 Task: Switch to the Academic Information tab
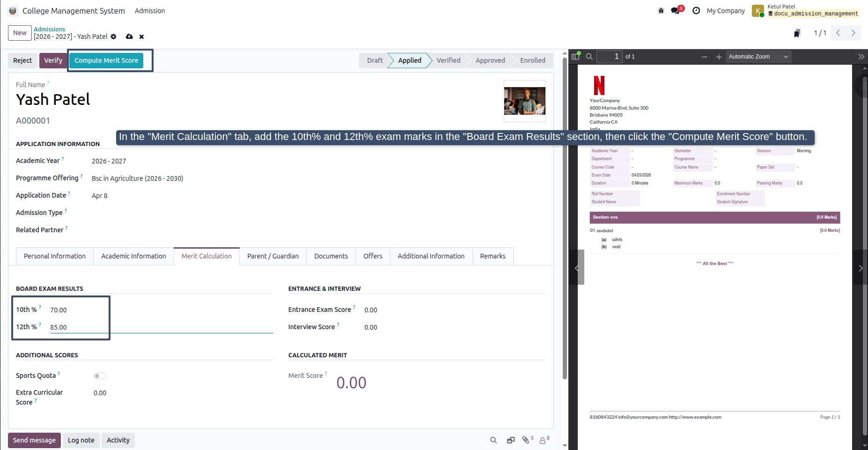click(133, 256)
